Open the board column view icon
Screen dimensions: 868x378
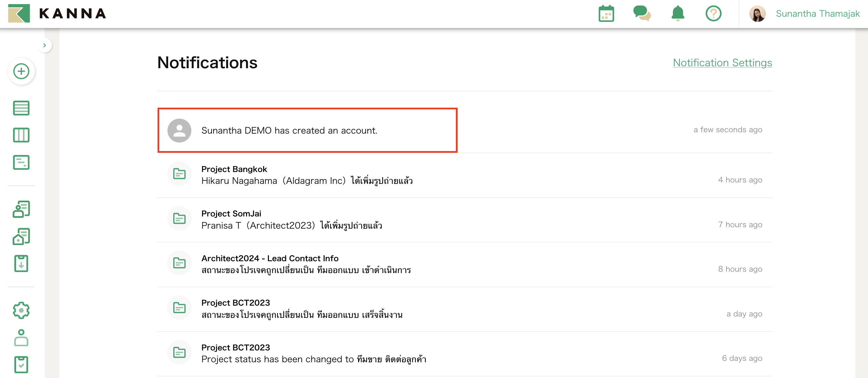21,135
